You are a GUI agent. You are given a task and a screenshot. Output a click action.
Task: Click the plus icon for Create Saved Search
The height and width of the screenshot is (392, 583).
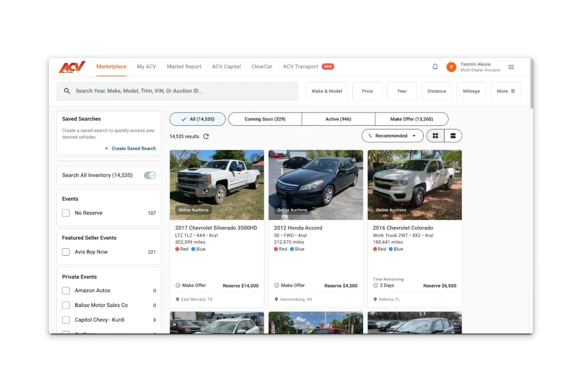pos(106,148)
